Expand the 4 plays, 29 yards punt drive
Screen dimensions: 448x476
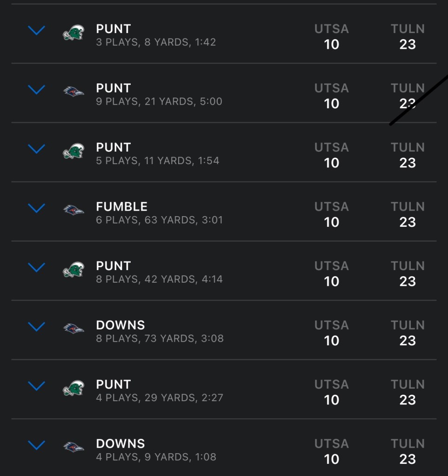point(36,386)
